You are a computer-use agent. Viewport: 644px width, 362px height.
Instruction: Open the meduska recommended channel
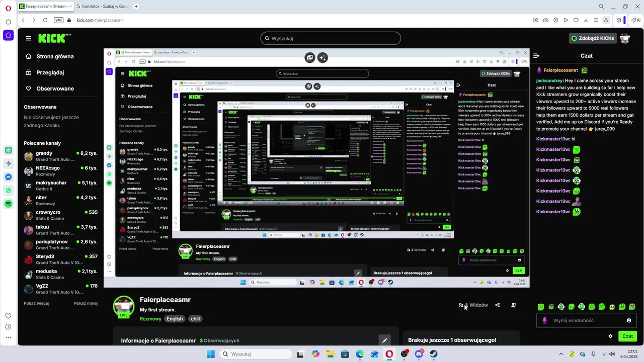coord(61,274)
